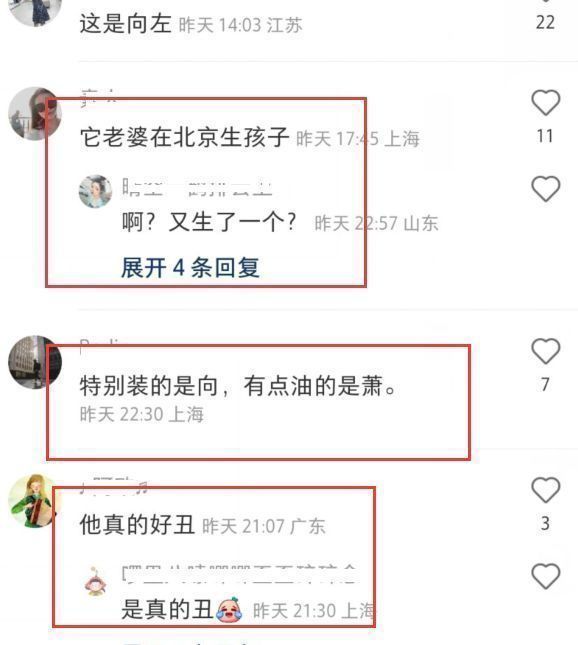Tap reply text 啊？又生了一个？

(209, 223)
